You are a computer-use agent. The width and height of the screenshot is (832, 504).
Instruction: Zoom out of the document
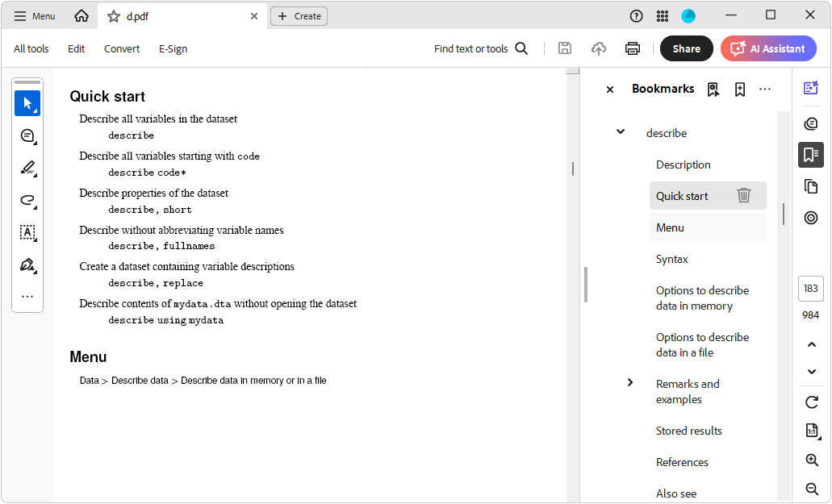pos(812,489)
